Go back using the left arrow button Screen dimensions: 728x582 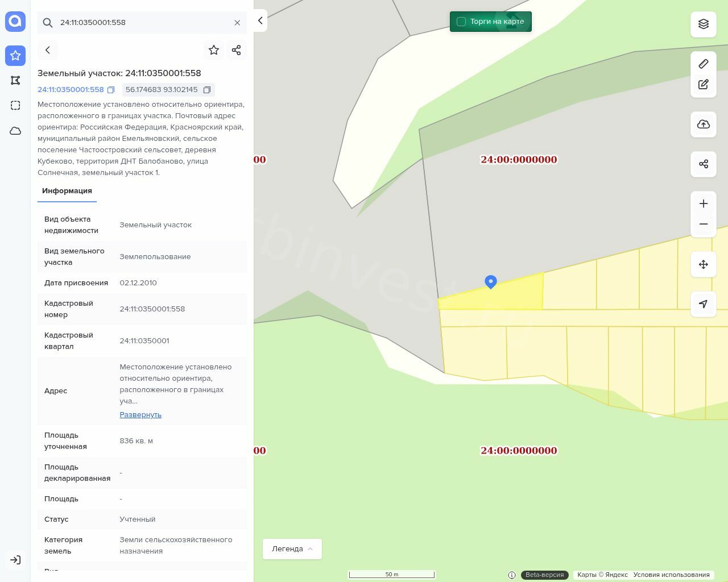[48, 50]
